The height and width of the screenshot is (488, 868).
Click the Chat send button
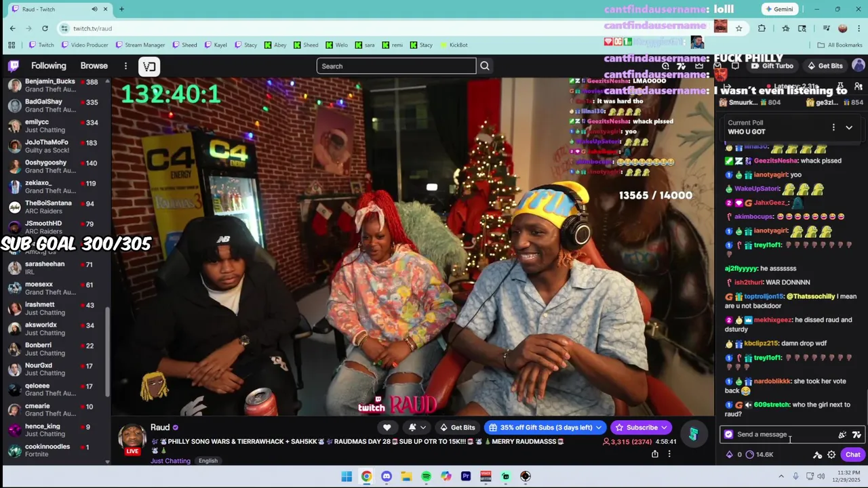(852, 455)
